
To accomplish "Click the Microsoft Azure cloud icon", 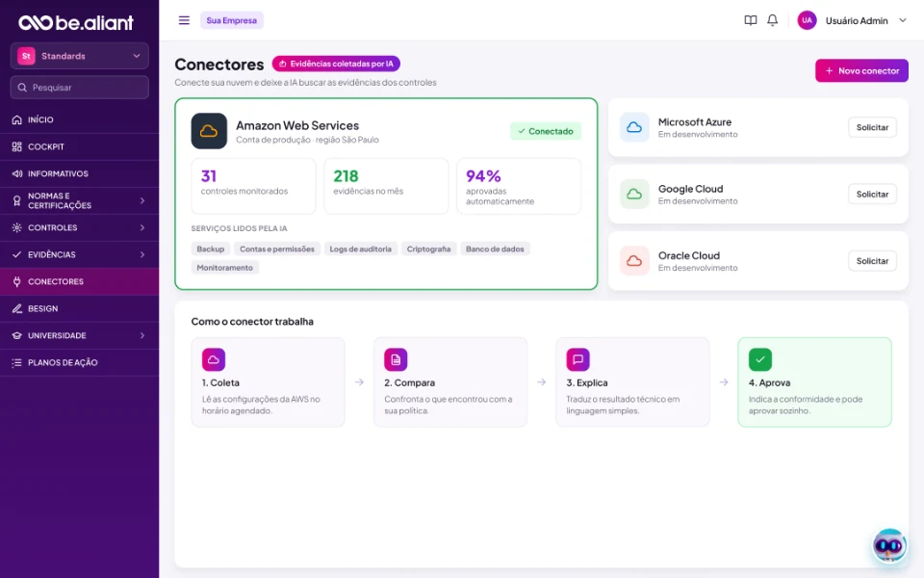I will click(634, 127).
